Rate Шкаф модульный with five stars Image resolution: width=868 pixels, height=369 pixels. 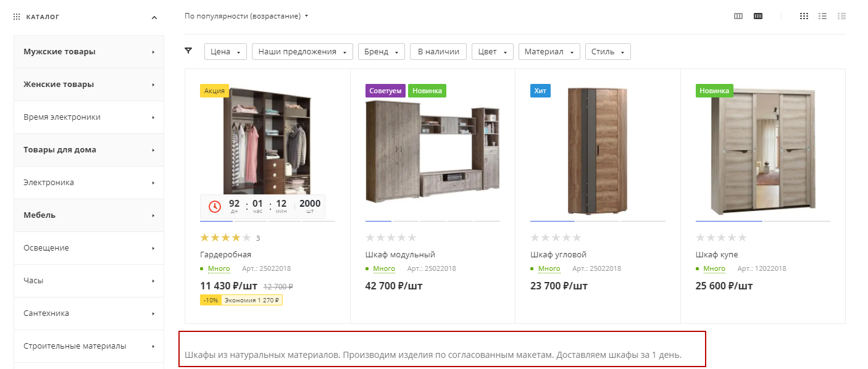click(391, 238)
